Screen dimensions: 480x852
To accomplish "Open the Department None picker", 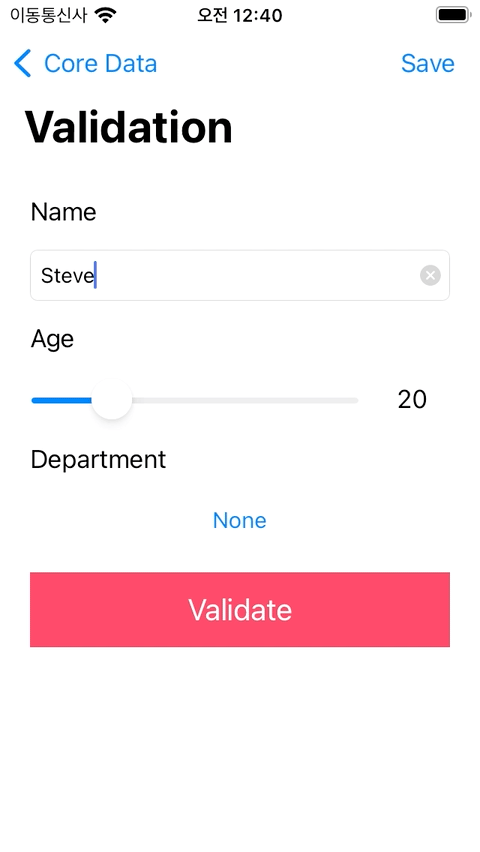I will click(240, 521).
